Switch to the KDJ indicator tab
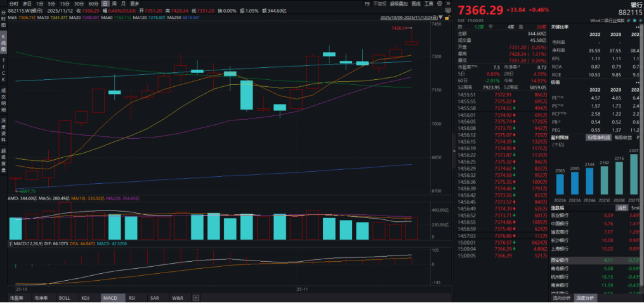 coord(86,297)
